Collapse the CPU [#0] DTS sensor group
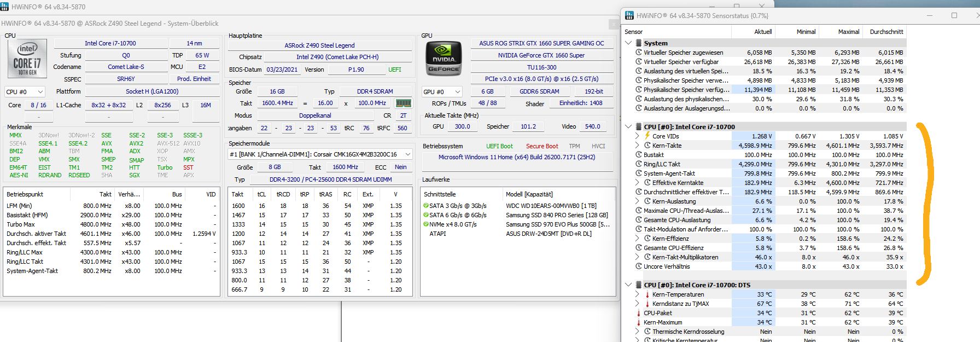980x342 pixels. coord(628,285)
